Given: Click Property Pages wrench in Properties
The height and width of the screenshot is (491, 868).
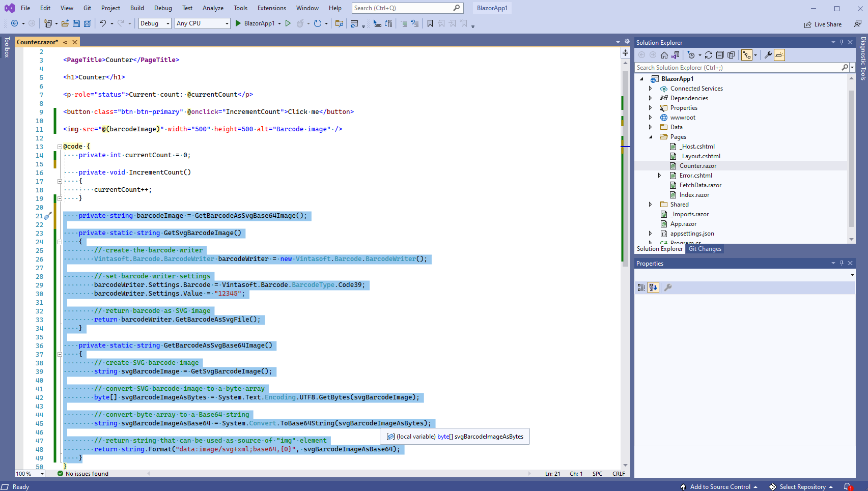Looking at the screenshot, I should click(x=668, y=287).
